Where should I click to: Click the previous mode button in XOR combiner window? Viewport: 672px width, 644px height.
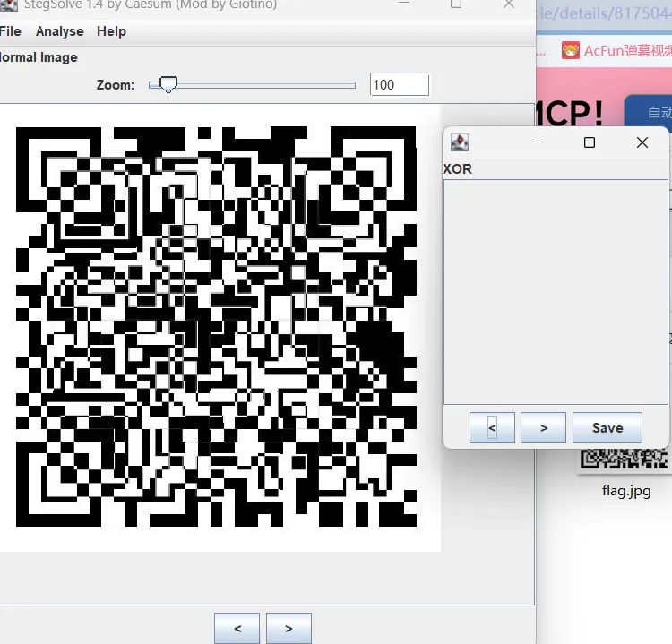click(x=492, y=427)
